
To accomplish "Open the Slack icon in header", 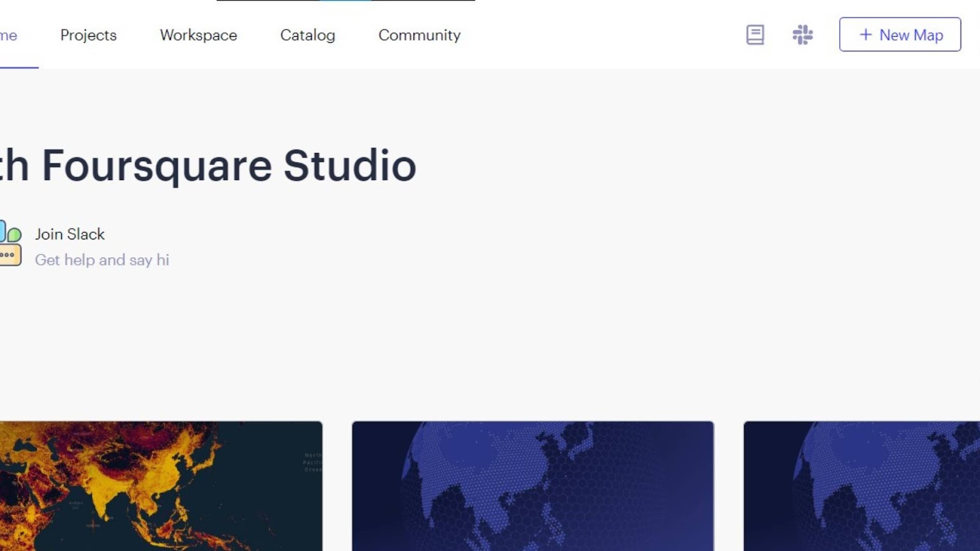I will [802, 35].
